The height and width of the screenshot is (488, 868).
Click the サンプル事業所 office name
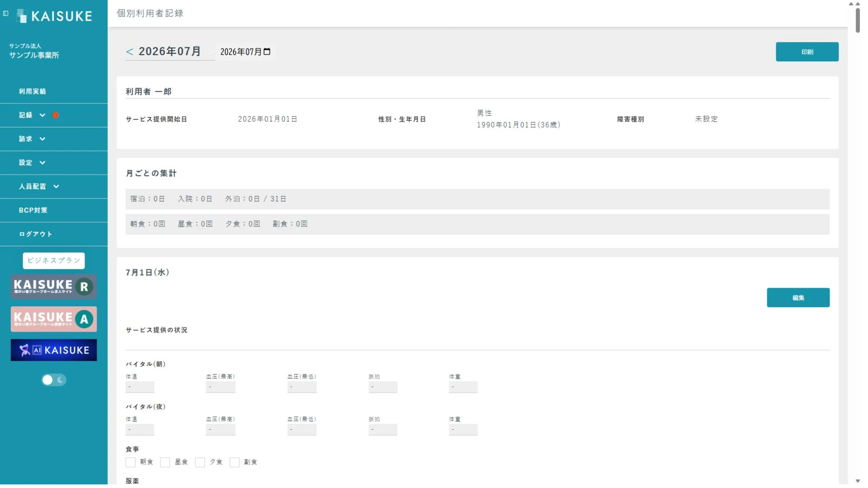[x=34, y=55]
